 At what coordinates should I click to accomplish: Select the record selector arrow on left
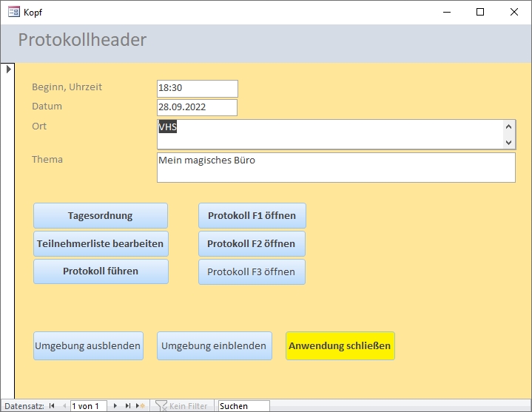(x=8, y=69)
